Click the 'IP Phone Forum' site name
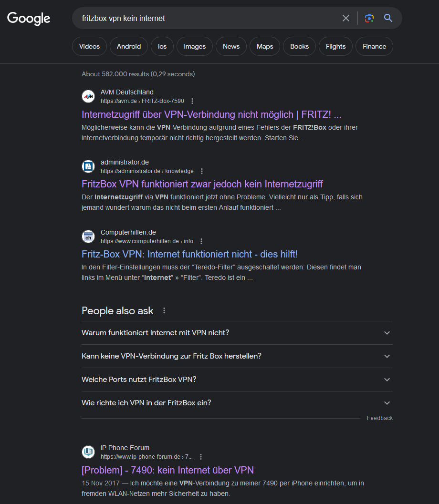 125,448
